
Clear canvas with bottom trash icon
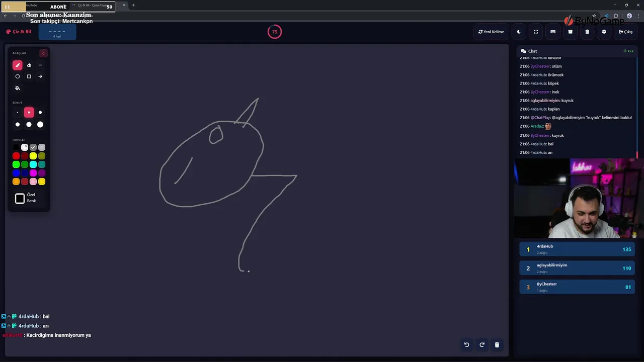[497, 345]
